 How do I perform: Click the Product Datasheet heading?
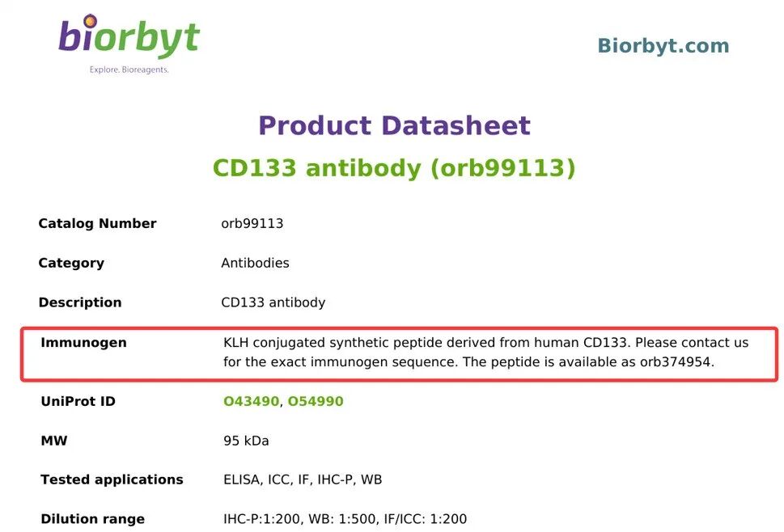click(394, 126)
